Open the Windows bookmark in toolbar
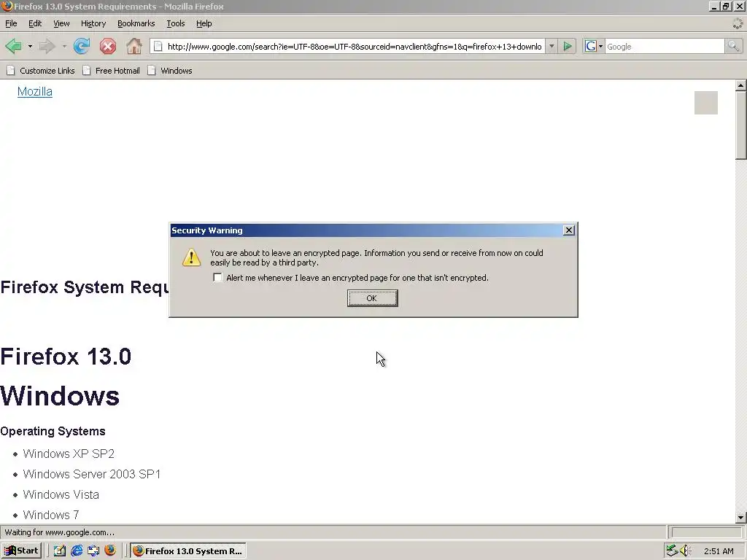This screenshot has height=560, width=747. (169, 71)
